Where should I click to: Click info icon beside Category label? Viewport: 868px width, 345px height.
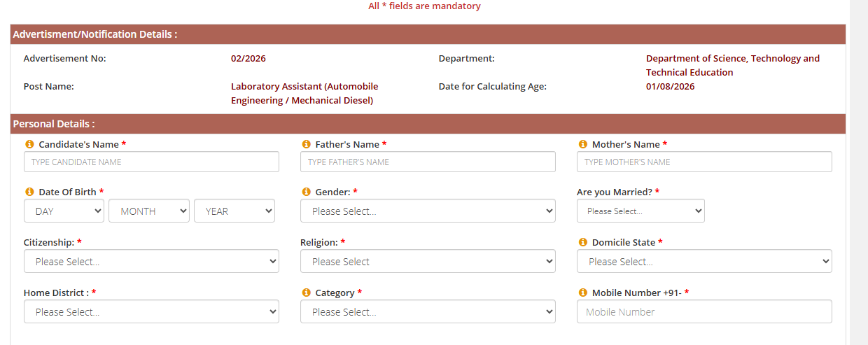tap(306, 293)
